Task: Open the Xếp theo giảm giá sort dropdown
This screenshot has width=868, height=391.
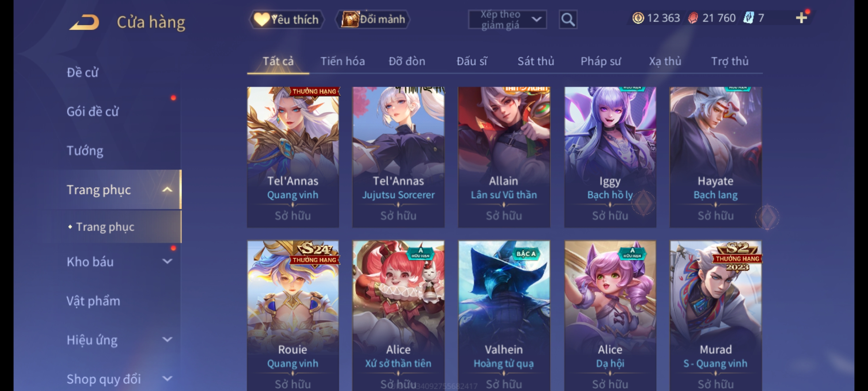Action: tap(507, 20)
